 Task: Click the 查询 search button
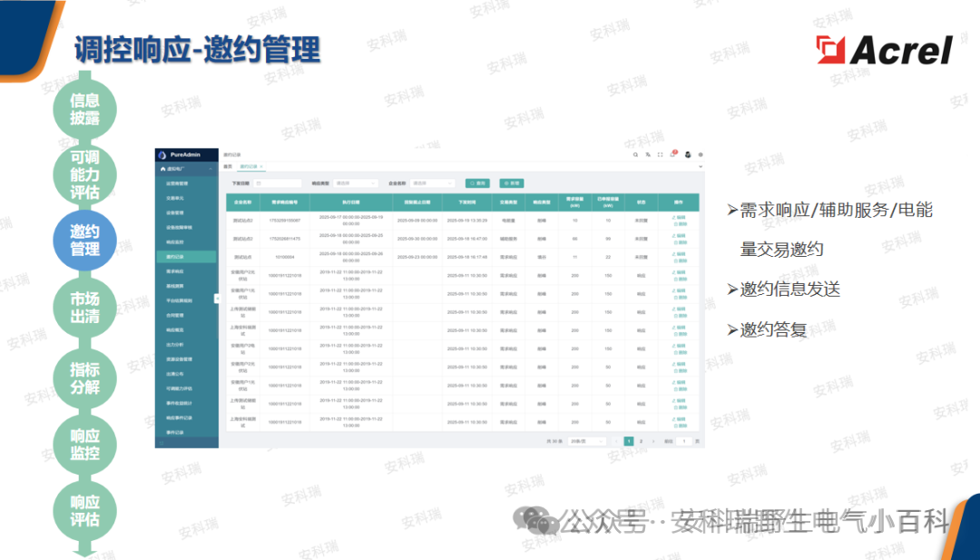(477, 183)
